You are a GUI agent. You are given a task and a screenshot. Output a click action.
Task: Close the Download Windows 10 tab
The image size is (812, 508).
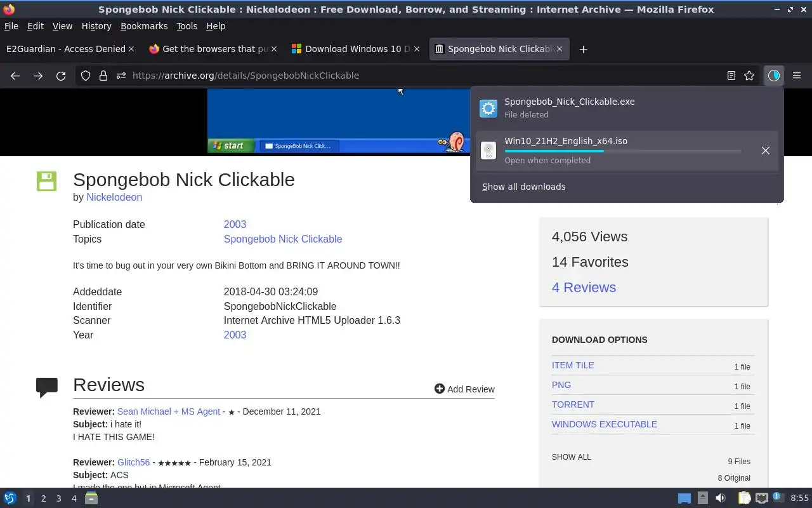(x=417, y=49)
